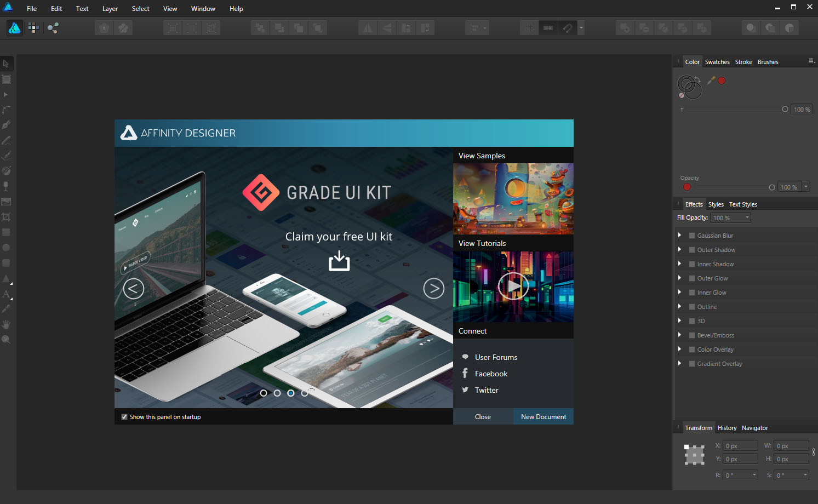The width and height of the screenshot is (818, 504).
Task: Open the Color panel Opacity dropdown arrow
Action: coord(806,187)
